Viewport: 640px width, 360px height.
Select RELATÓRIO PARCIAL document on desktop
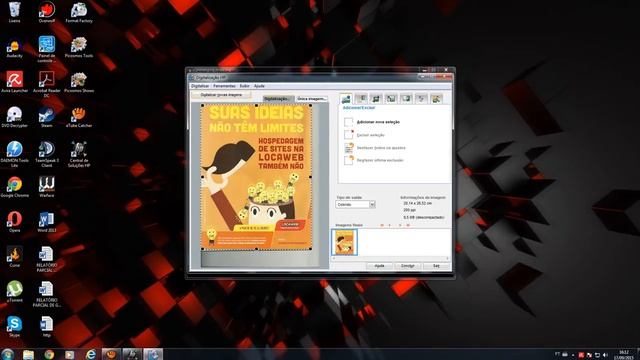[x=47, y=259]
